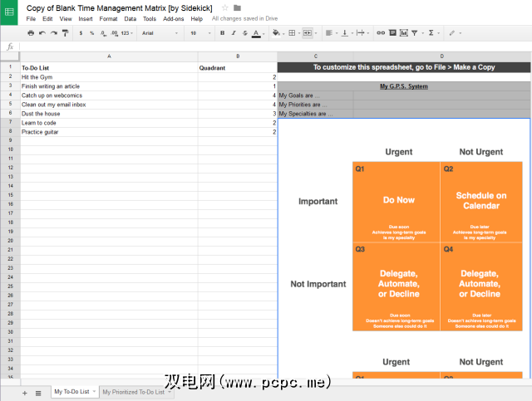Open the move-to-folder icon beside title
The image size is (532, 401).
click(238, 7)
